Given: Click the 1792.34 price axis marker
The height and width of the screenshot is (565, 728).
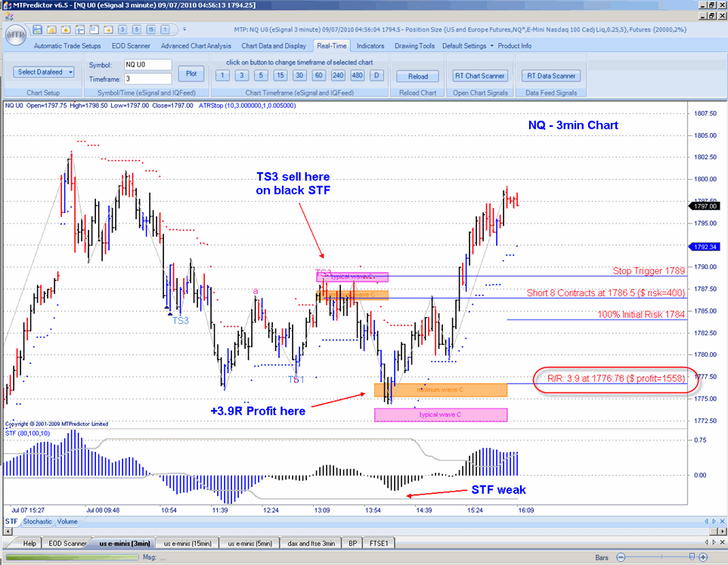Looking at the screenshot, I should (x=705, y=247).
